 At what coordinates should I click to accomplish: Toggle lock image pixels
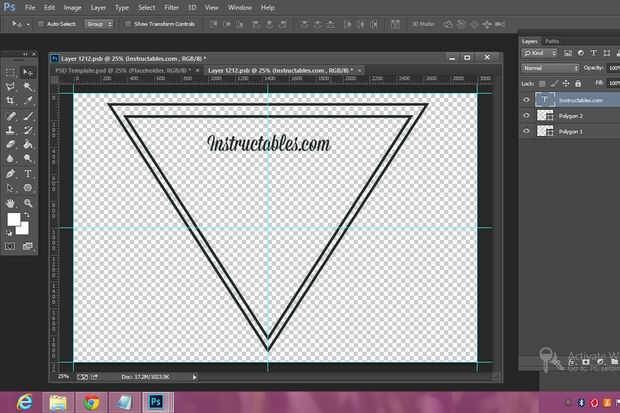coord(554,83)
